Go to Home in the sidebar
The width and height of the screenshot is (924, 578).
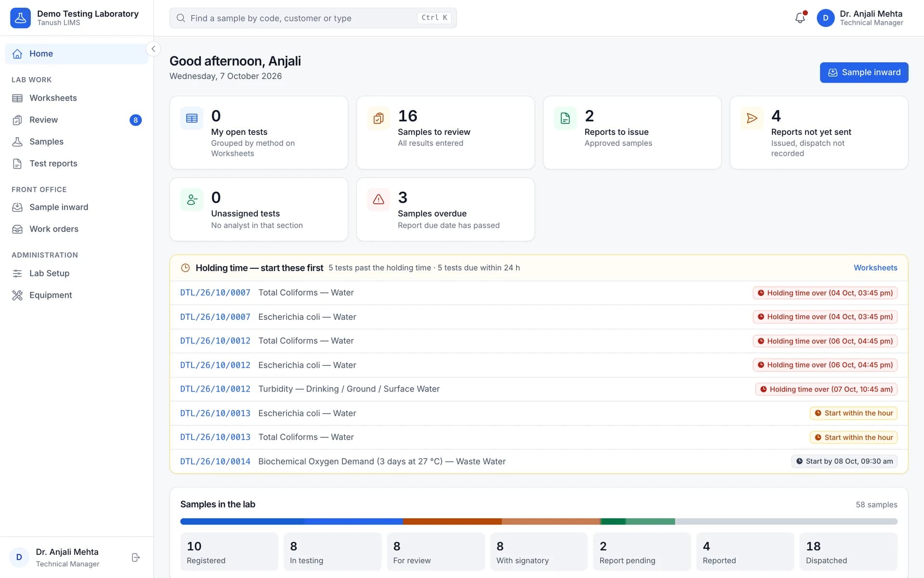(x=77, y=54)
